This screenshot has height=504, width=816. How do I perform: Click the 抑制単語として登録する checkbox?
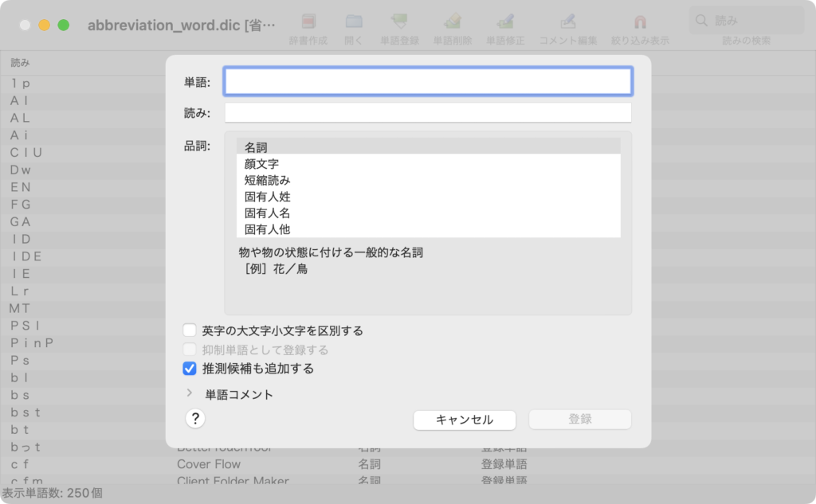click(x=189, y=349)
